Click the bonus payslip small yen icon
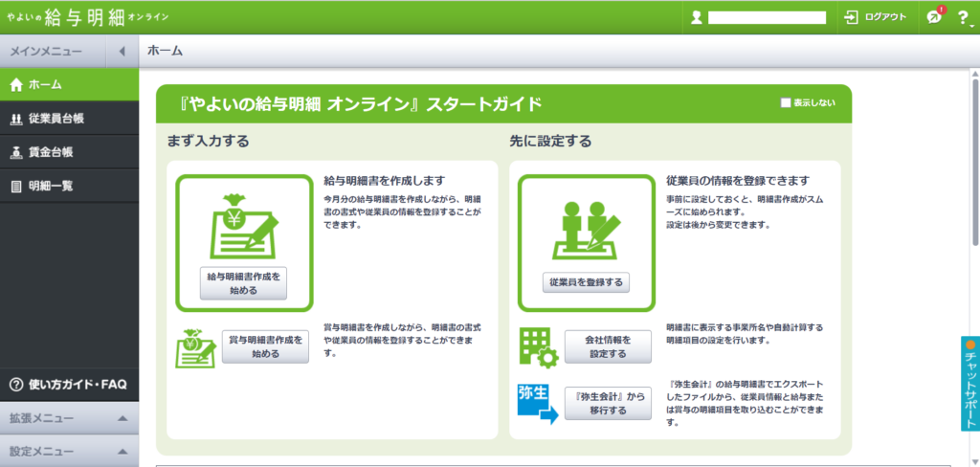Viewport: 980px width, 467px height. 195,347
